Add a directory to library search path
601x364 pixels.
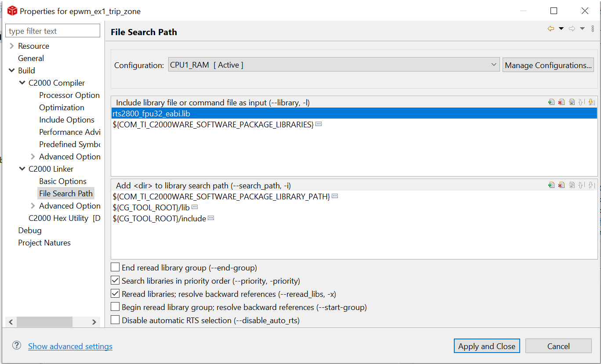point(551,185)
